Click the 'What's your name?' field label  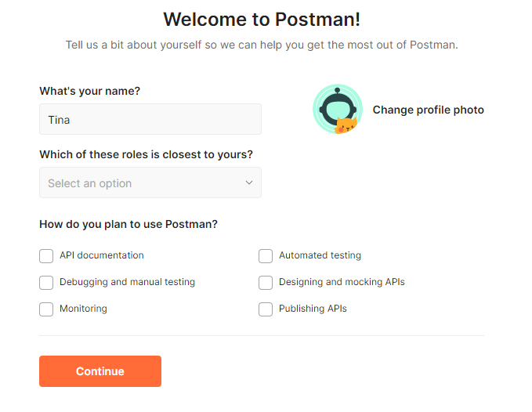tap(90, 91)
